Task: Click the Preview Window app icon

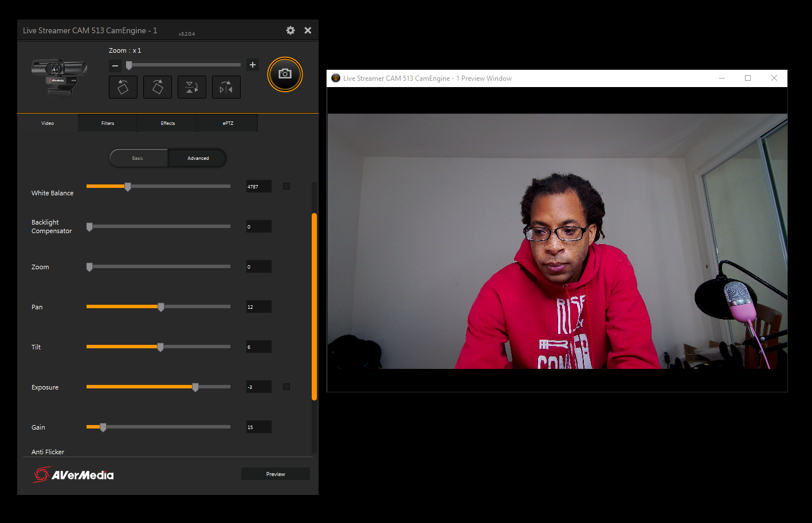Action: coord(336,78)
